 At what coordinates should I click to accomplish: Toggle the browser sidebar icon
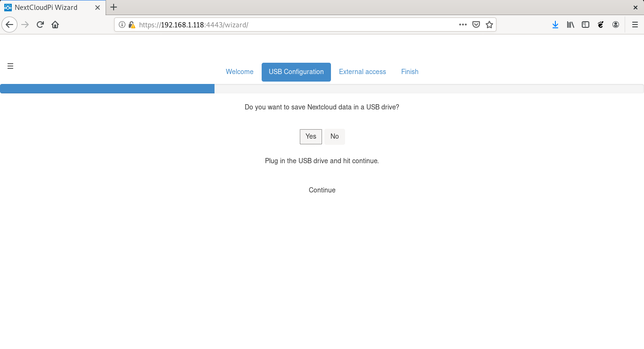(586, 25)
